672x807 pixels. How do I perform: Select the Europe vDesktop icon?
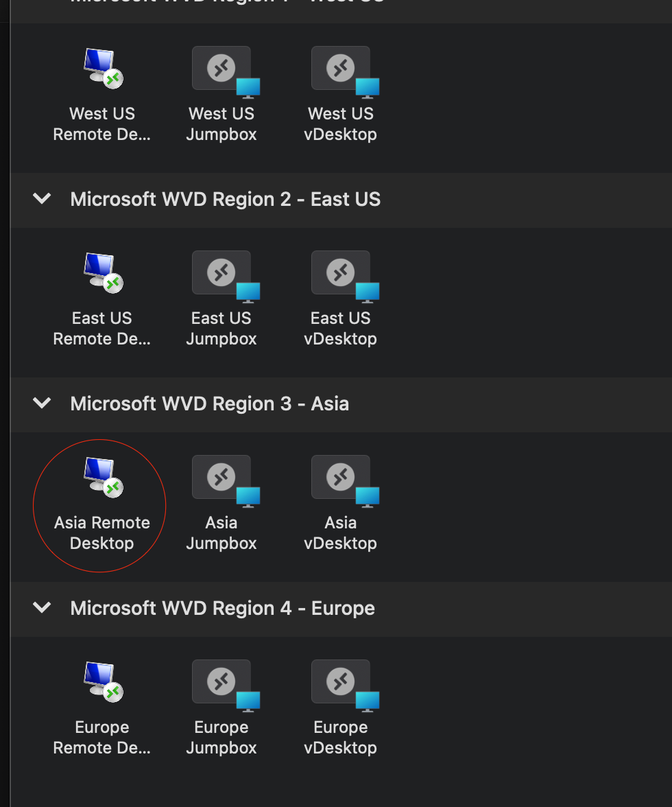click(x=345, y=685)
